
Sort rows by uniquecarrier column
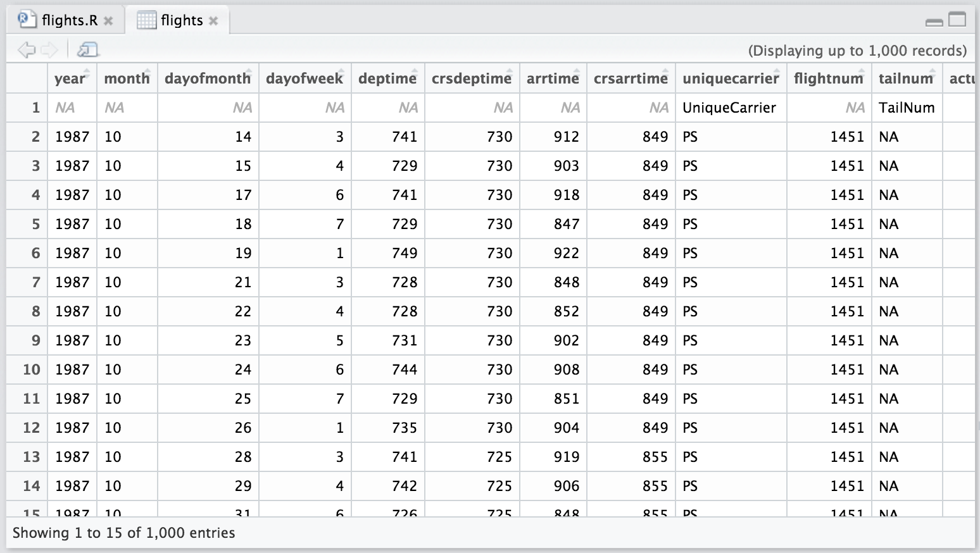[x=731, y=78]
